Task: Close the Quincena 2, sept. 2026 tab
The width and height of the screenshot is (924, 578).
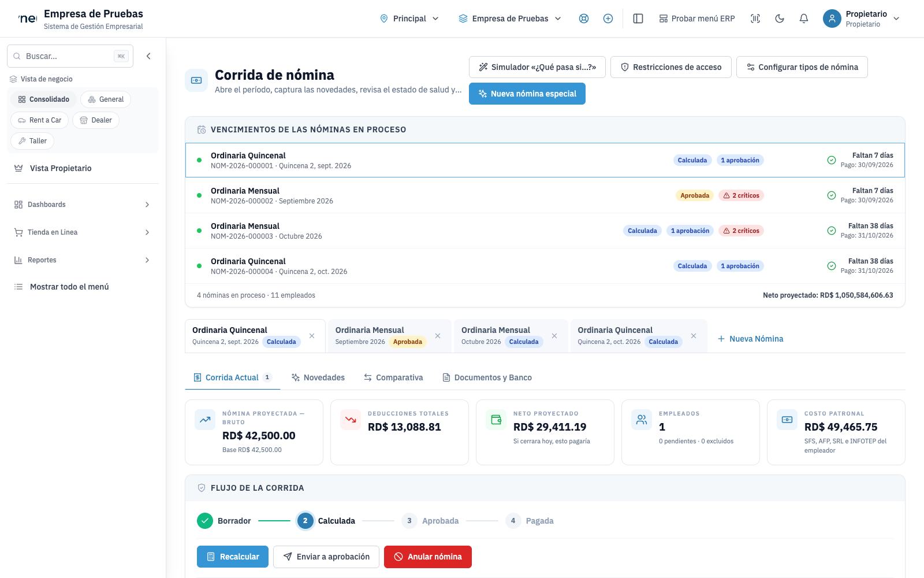Action: (x=312, y=336)
